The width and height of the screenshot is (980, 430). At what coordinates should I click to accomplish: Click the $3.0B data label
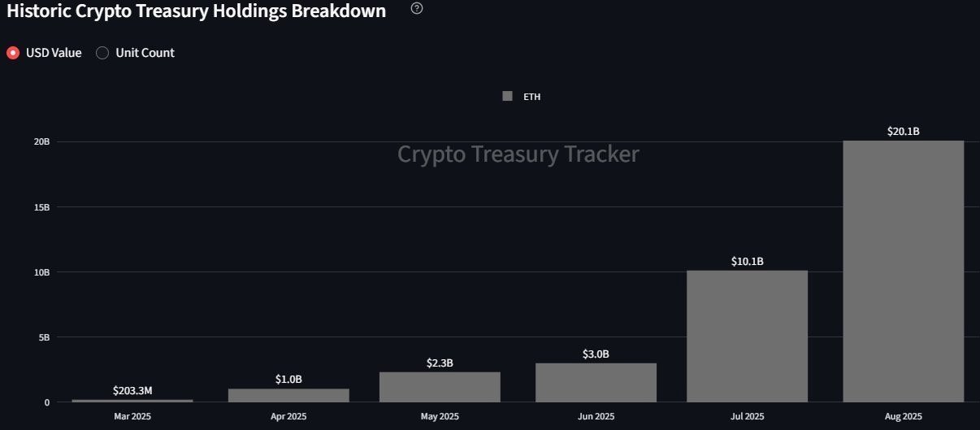point(596,354)
